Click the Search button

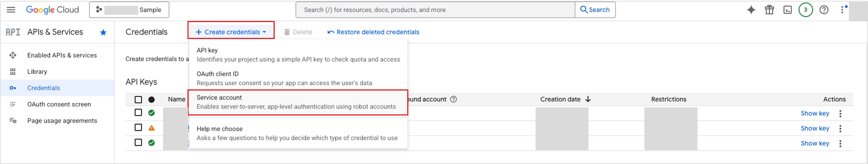pyautogui.click(x=595, y=10)
